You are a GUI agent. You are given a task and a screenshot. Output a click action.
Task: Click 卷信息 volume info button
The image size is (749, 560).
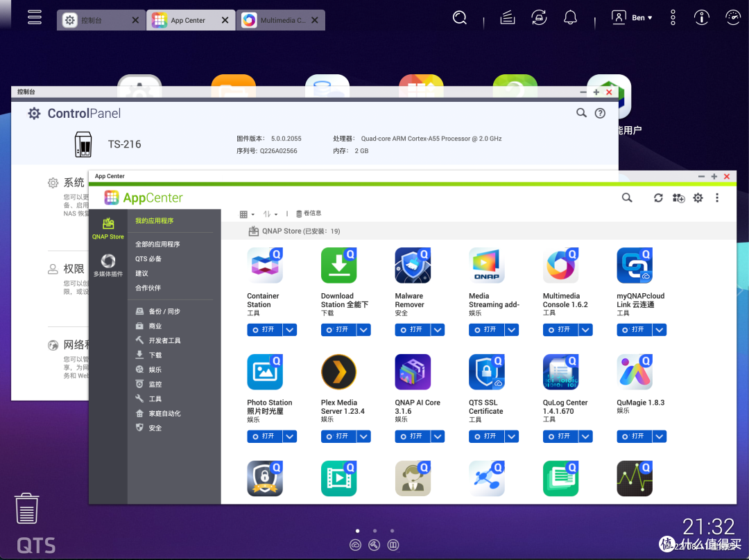coord(309,213)
